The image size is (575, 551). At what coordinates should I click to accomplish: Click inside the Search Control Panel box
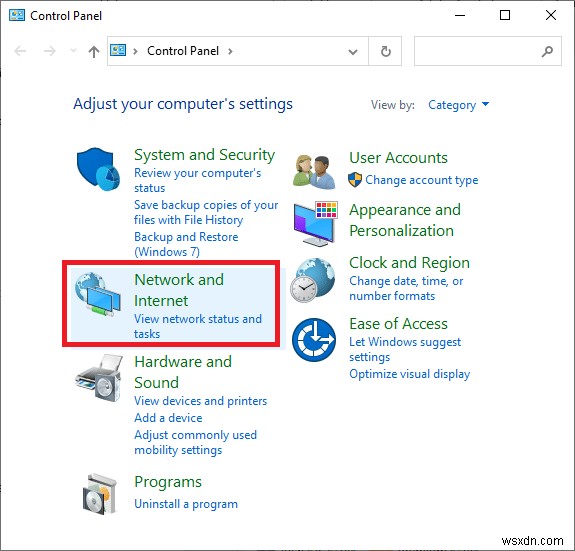488,51
